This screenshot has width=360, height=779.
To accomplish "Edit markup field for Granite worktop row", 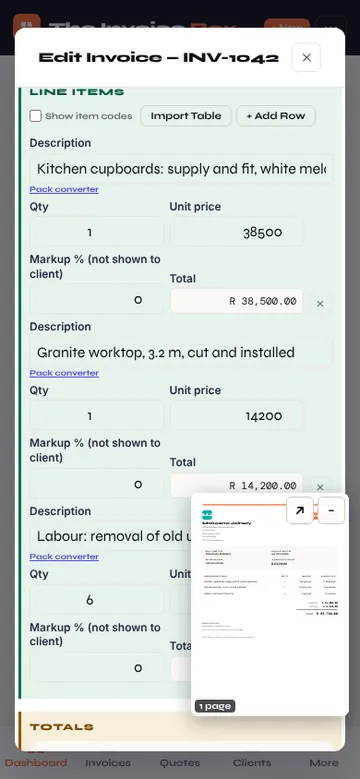I will (96, 484).
